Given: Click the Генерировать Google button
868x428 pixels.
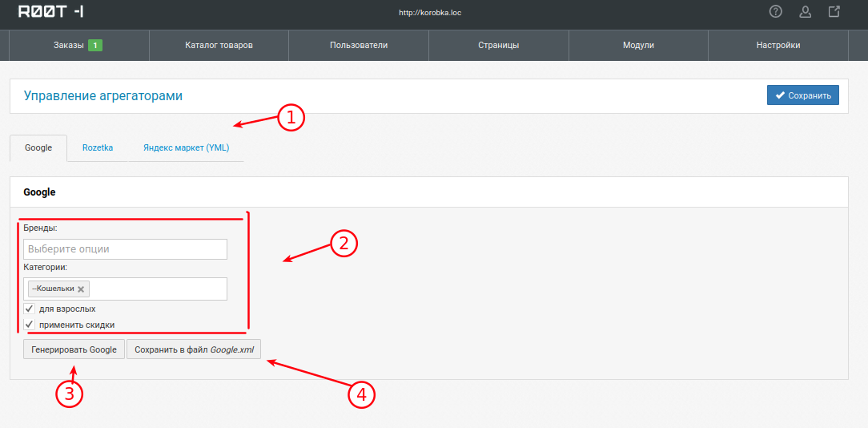Looking at the screenshot, I should click(74, 349).
